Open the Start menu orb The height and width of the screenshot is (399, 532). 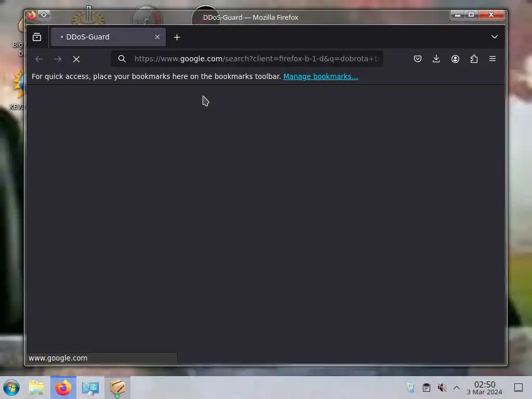(11, 388)
